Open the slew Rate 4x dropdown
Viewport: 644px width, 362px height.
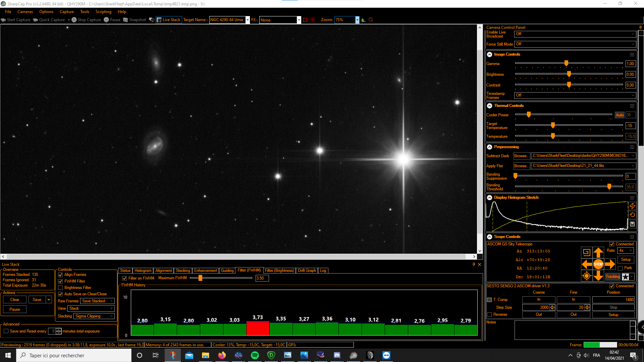(x=626, y=250)
